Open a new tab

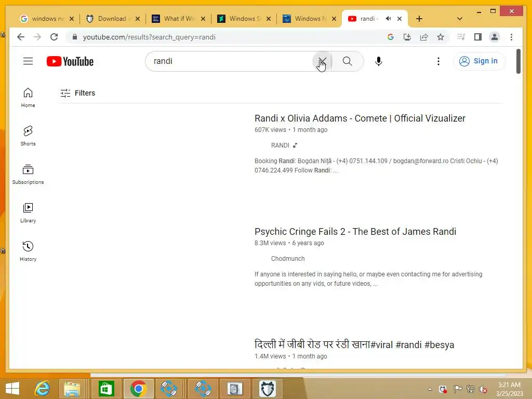coord(419,19)
